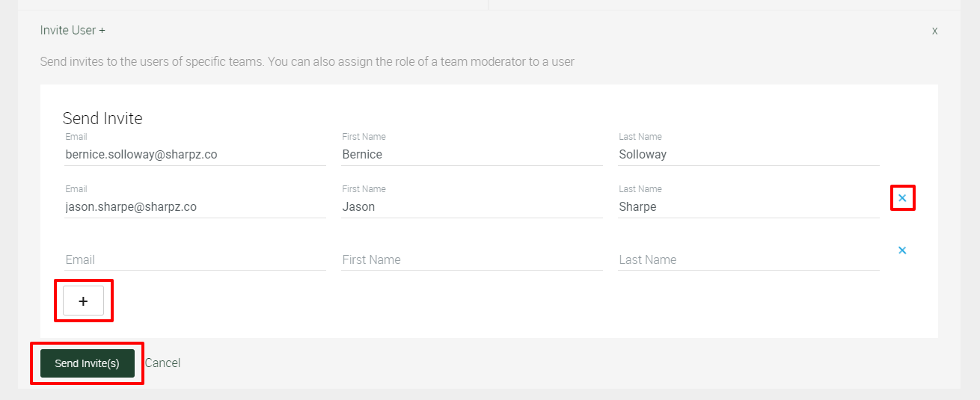Focus the empty Email field

(195, 259)
